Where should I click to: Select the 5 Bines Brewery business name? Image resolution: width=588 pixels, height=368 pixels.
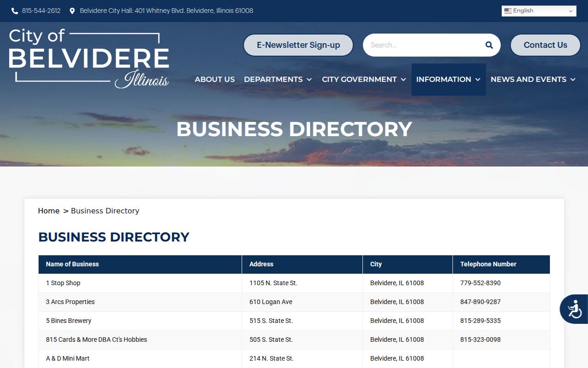click(x=68, y=321)
